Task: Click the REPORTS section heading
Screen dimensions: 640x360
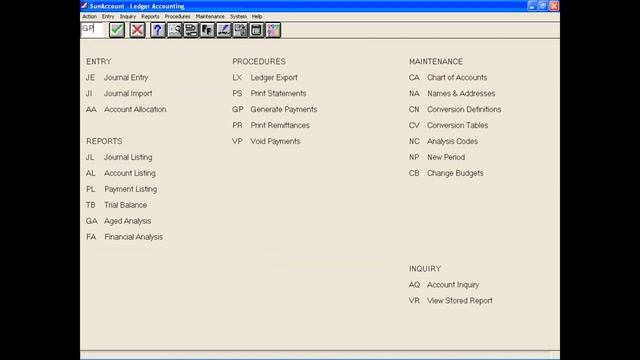Action: coord(104,141)
